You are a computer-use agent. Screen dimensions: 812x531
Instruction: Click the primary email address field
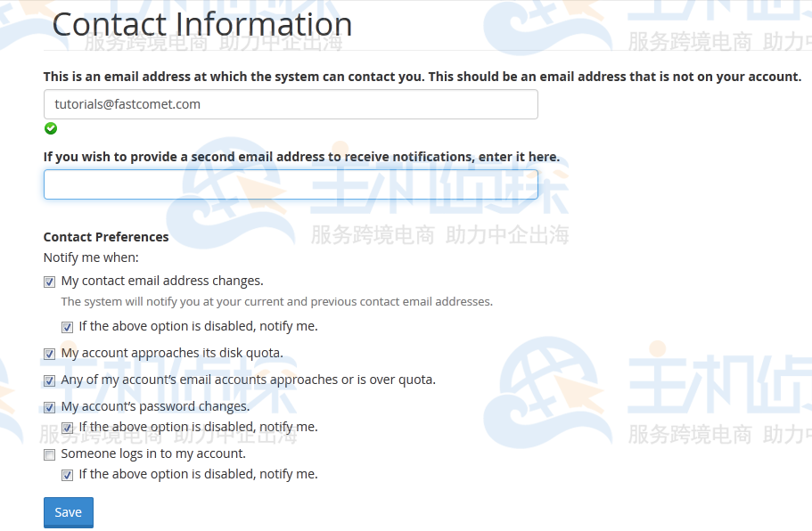point(291,104)
